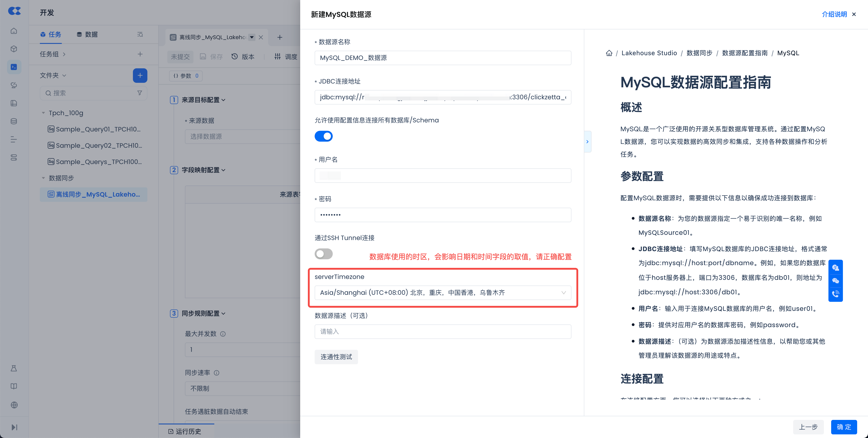Click the 连通性测试 button
Screen dimensions: 868x438
[336, 357]
